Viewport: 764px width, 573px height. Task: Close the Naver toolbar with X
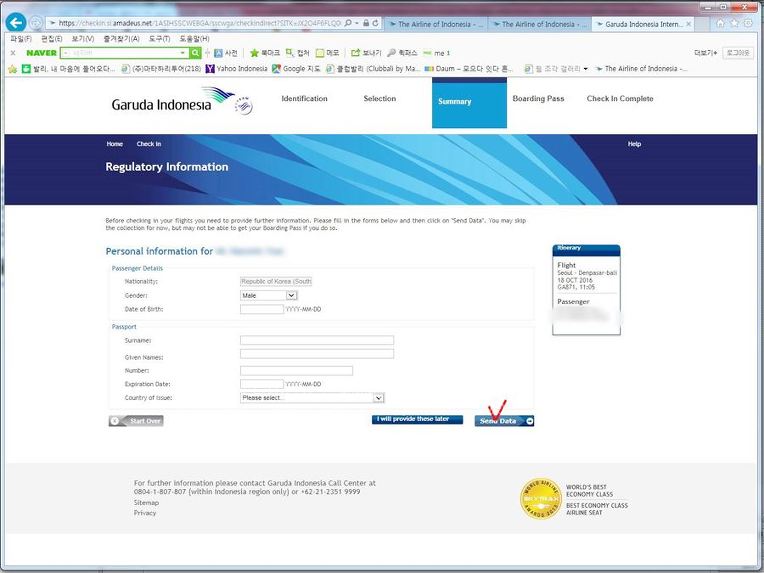[x=13, y=53]
